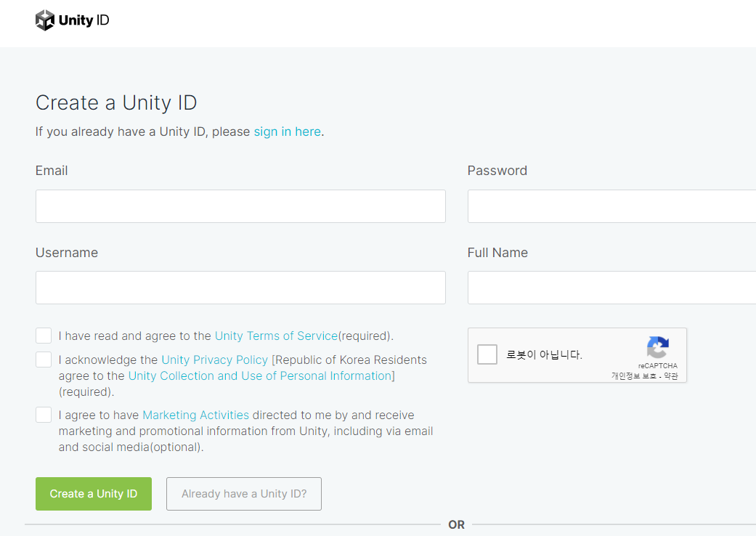Screen dimensions: 756x536
Task: Click the 'Email' field label
Action: click(x=52, y=171)
